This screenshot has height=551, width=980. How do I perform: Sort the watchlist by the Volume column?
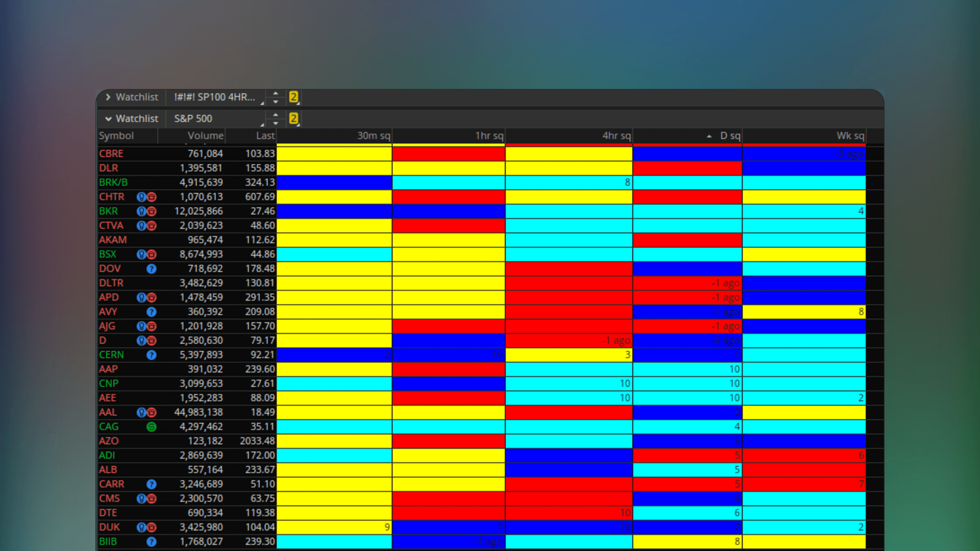pyautogui.click(x=205, y=136)
